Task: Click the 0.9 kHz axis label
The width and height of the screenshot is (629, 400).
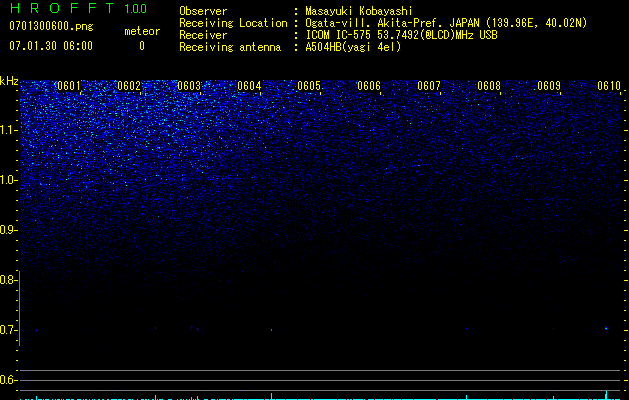Action: click(8, 230)
